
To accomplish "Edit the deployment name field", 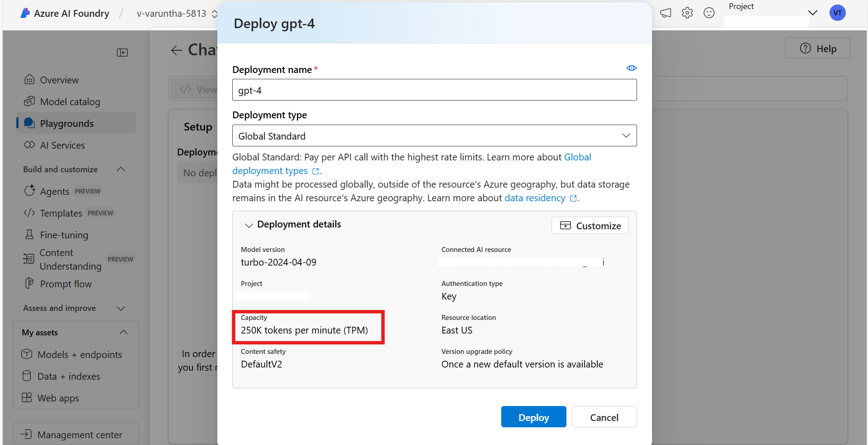I will (x=434, y=90).
